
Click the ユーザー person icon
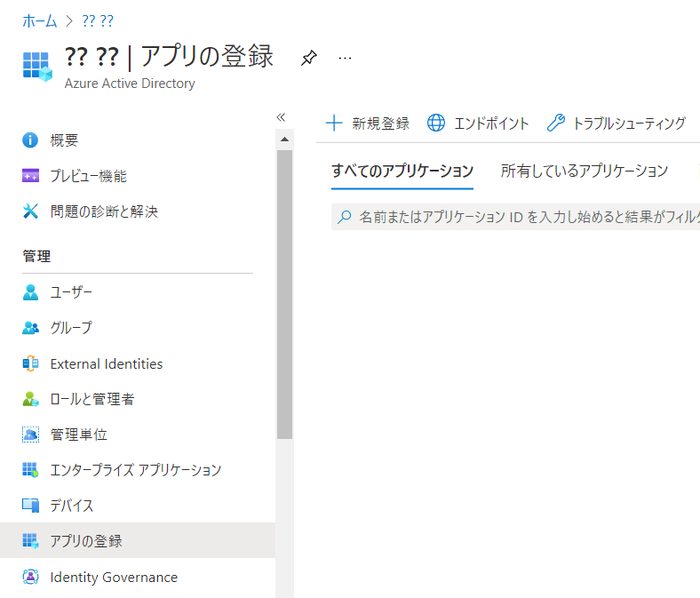coord(30,292)
